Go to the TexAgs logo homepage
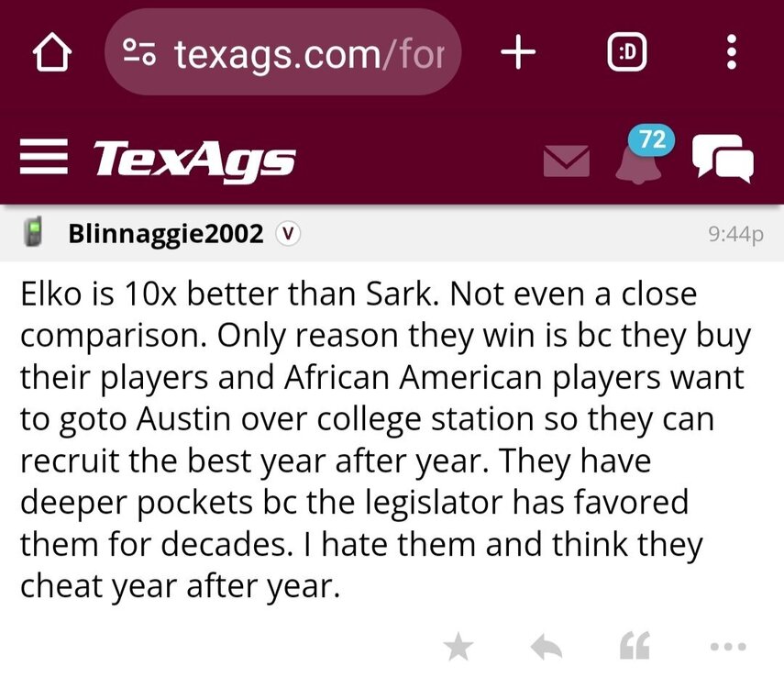The image size is (784, 688). 194,160
